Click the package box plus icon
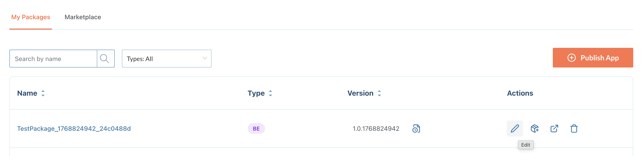 pos(534,129)
